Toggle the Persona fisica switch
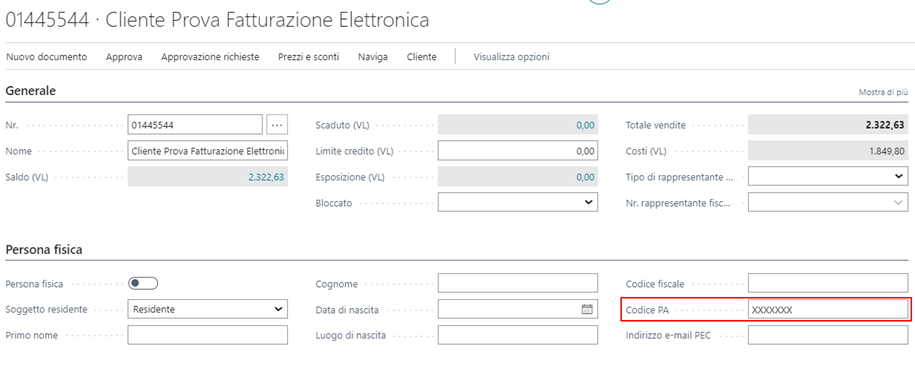 click(x=144, y=283)
